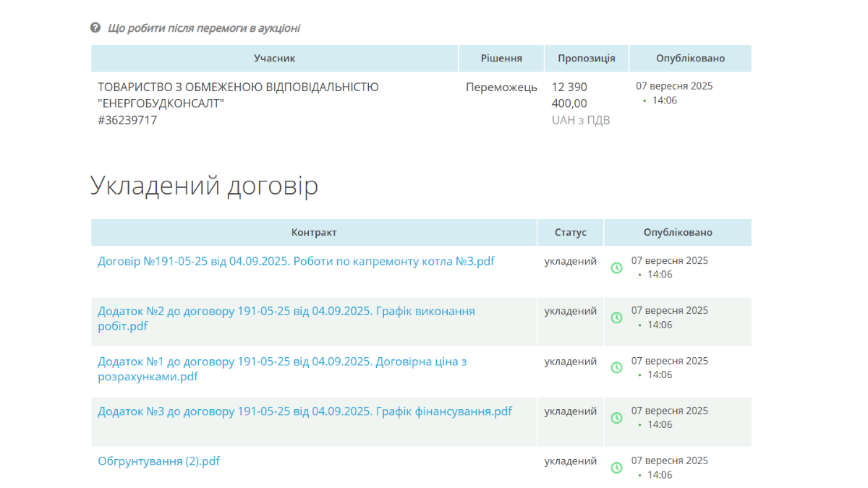Open the Обгрунтування (2).pdf file
Viewport: 868px width, 488px height.
(158, 461)
